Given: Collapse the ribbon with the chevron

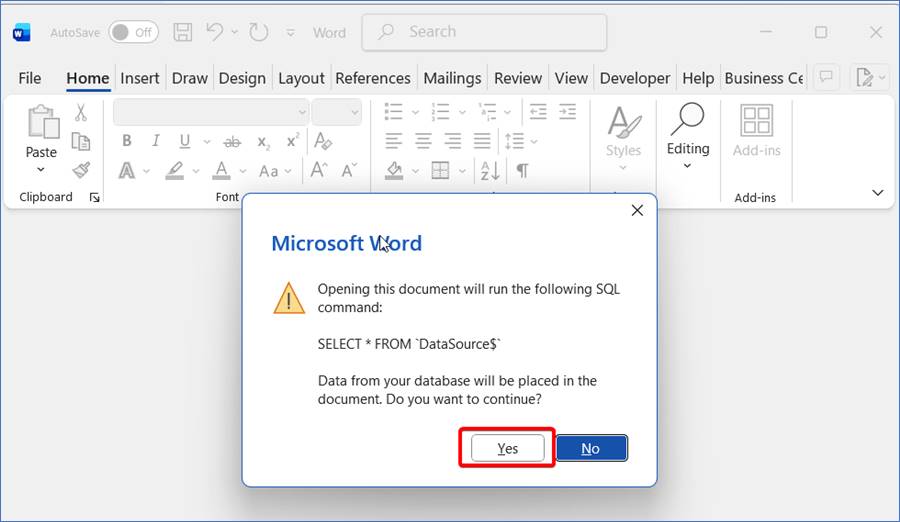Looking at the screenshot, I should pos(878,193).
